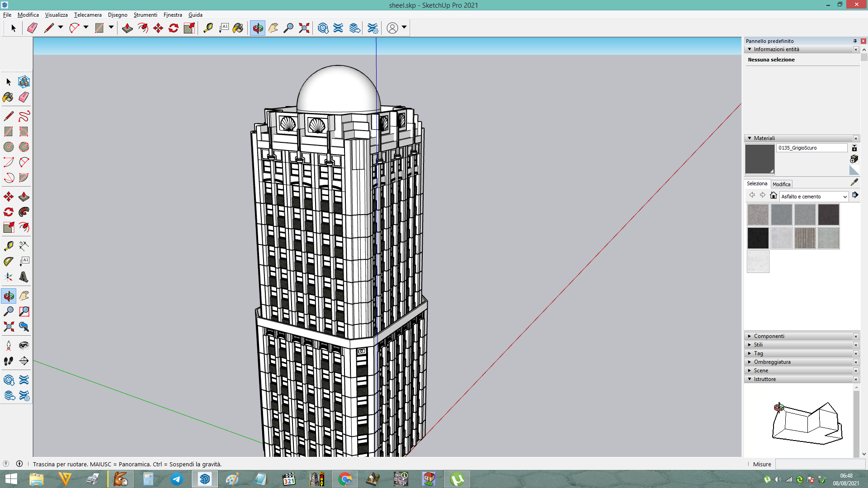Activate the Push/Pull tool
The height and width of the screenshot is (488, 868).
[x=127, y=28]
